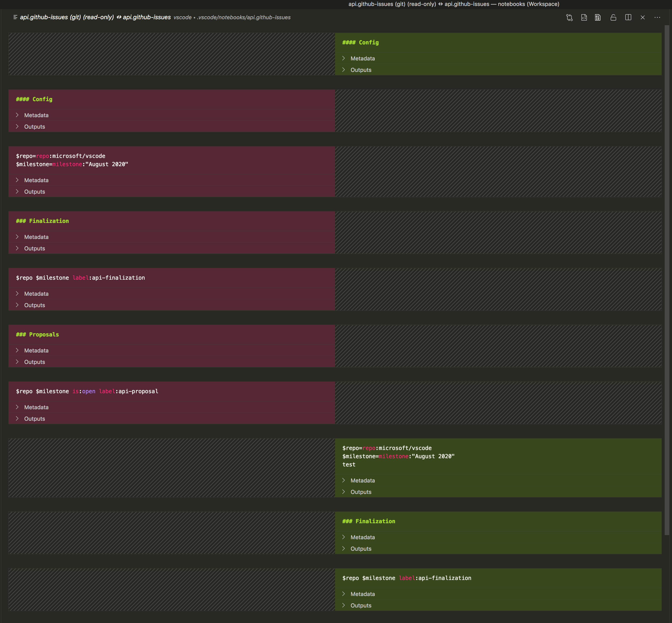Click green '#### Config' heading text
Image resolution: width=672 pixels, height=623 pixels.
[x=360, y=43]
